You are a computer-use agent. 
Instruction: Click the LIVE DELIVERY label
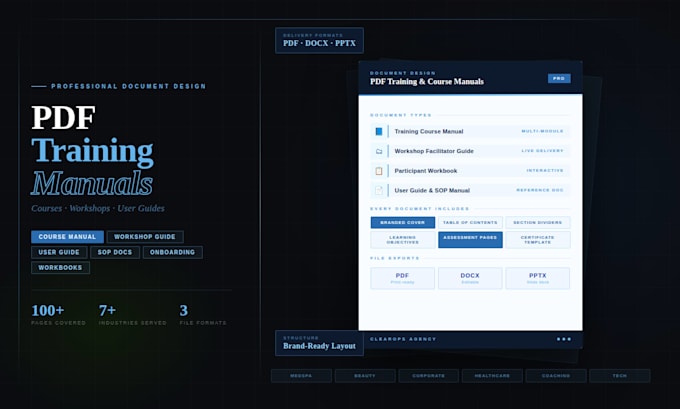coord(542,151)
